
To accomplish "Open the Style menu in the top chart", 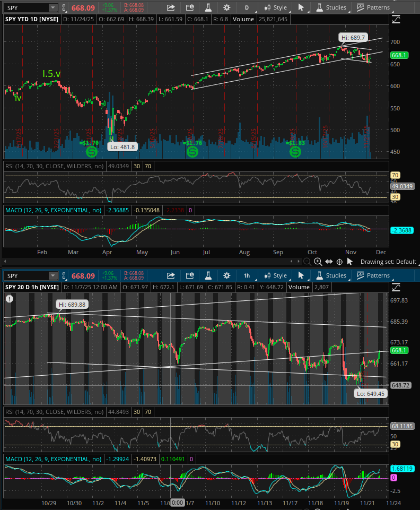I will [276, 7].
